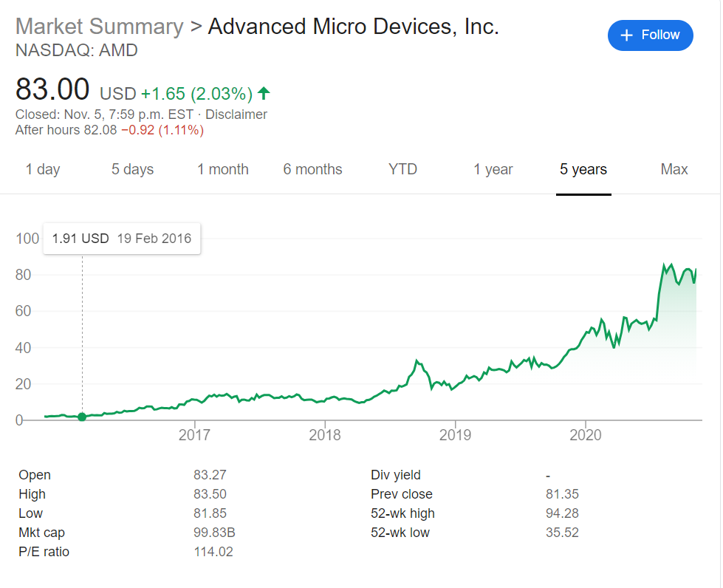The width and height of the screenshot is (723, 588).
Task: Switch to the 1 month range
Action: (x=223, y=169)
